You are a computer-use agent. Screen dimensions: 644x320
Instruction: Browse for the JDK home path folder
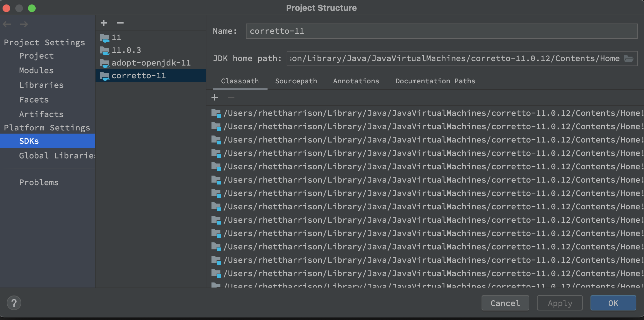(629, 59)
